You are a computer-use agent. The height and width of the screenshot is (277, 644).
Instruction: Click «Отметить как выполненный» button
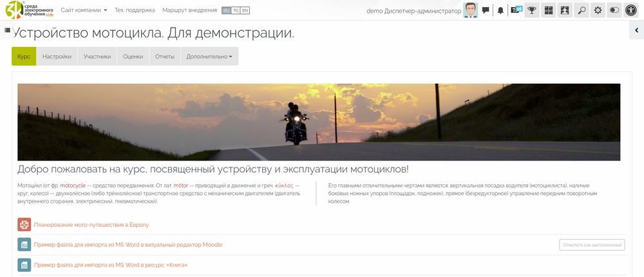point(592,245)
